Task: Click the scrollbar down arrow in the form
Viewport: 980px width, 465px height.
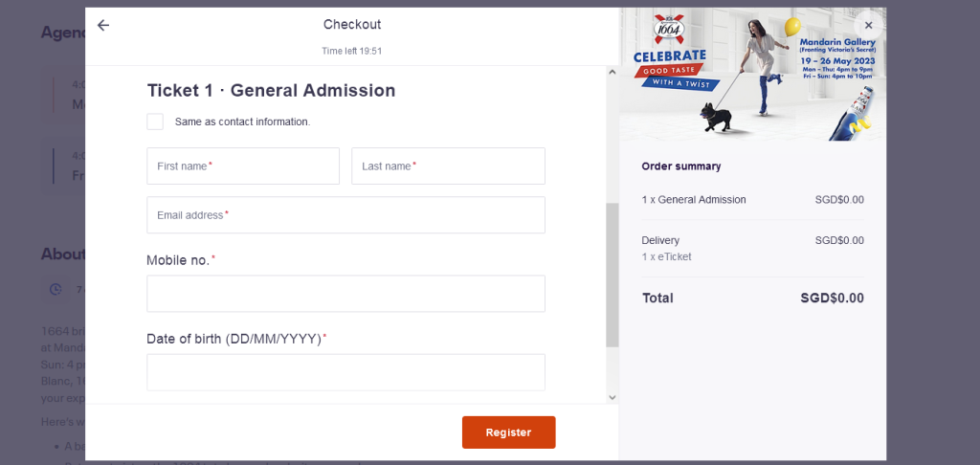Action: (x=612, y=397)
